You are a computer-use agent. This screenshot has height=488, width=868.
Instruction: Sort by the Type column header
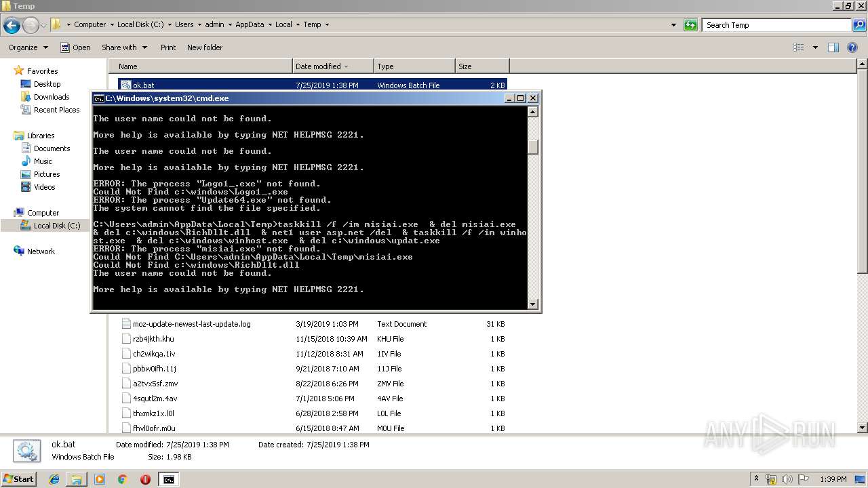coord(414,66)
